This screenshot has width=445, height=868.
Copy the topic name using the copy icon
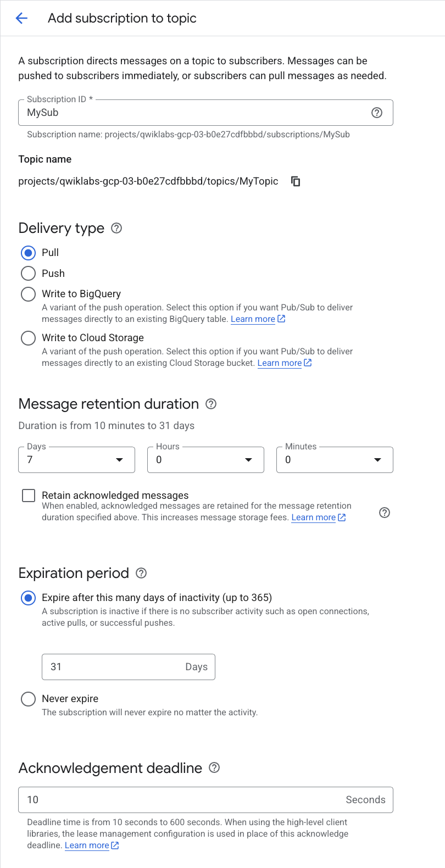click(x=295, y=181)
